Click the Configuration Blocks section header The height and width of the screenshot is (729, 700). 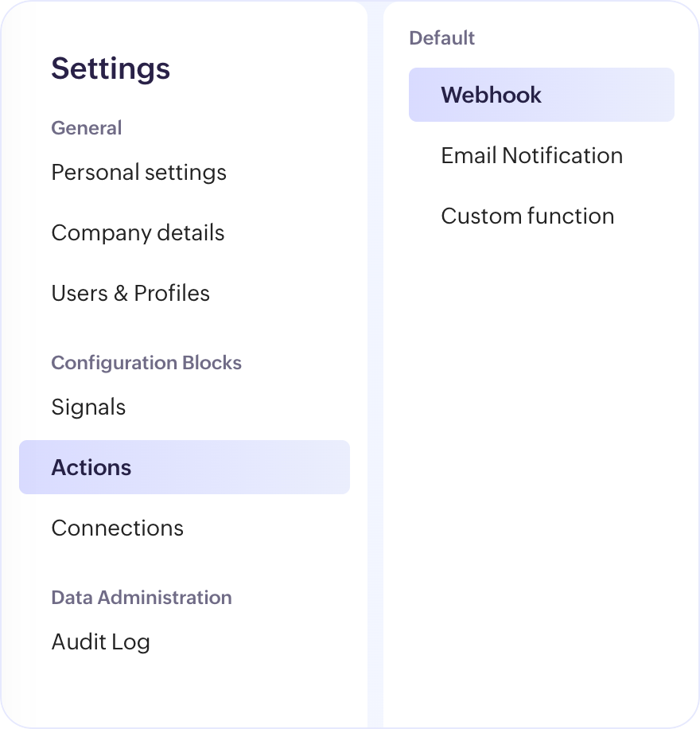coord(146,363)
